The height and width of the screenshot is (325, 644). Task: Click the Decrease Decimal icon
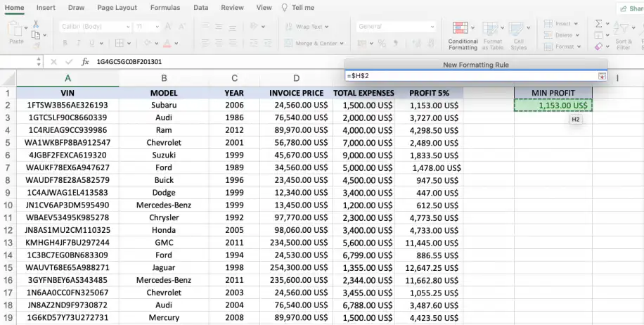(431, 43)
